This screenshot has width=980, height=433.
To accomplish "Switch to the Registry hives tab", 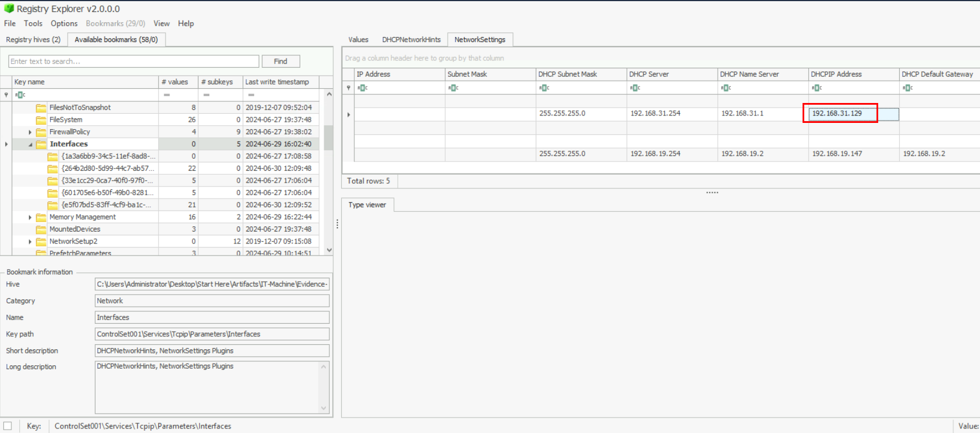I will 33,39.
